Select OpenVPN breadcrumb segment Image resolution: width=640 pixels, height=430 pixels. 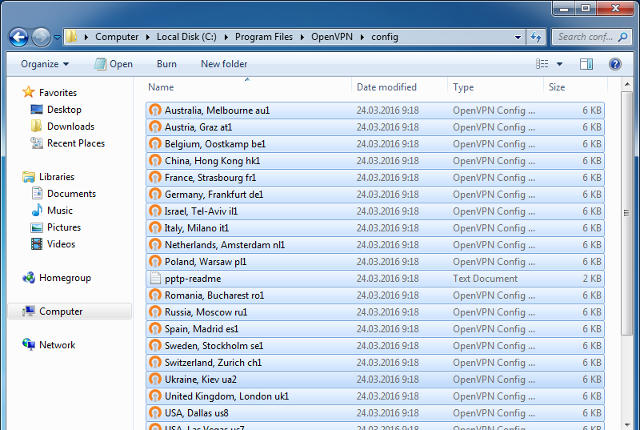332,37
